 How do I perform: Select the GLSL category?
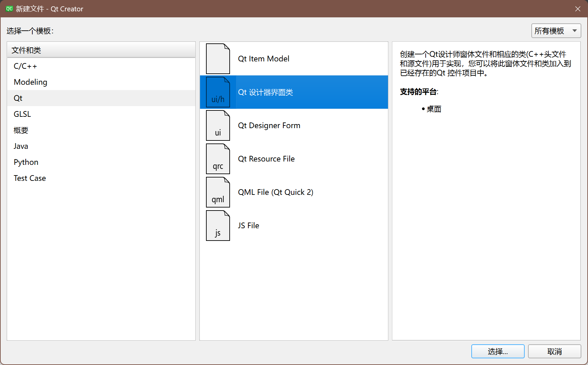[x=101, y=114]
